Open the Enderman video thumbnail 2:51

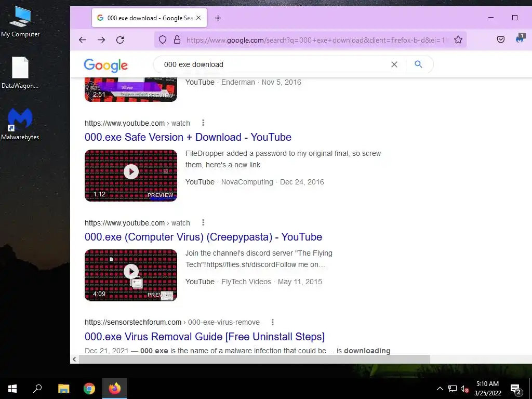(x=131, y=89)
